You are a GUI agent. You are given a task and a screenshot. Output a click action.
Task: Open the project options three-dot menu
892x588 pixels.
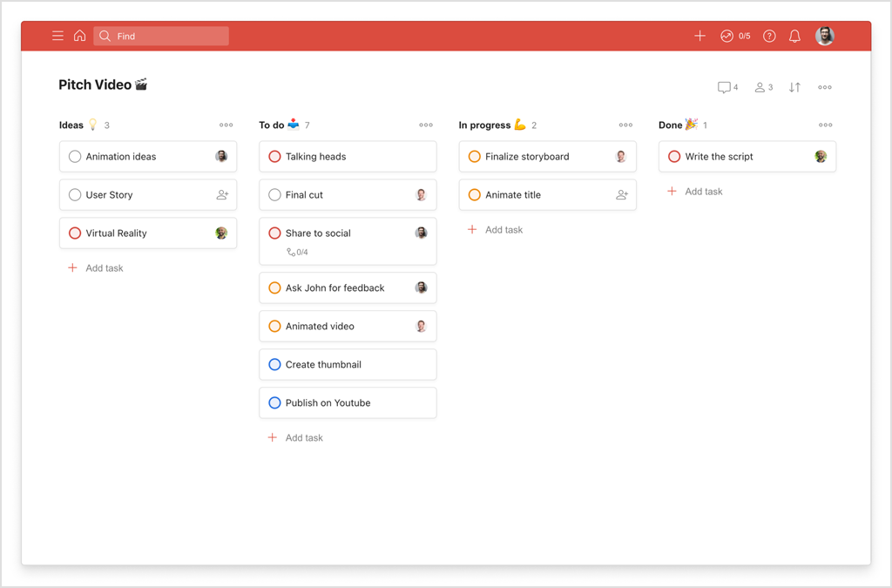824,87
